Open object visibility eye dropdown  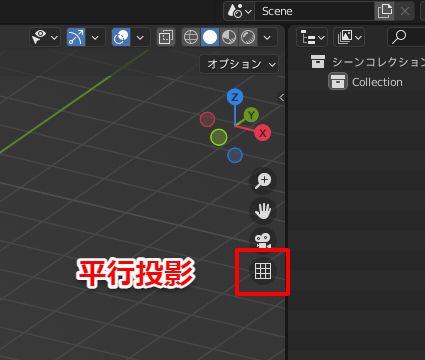tap(44, 37)
